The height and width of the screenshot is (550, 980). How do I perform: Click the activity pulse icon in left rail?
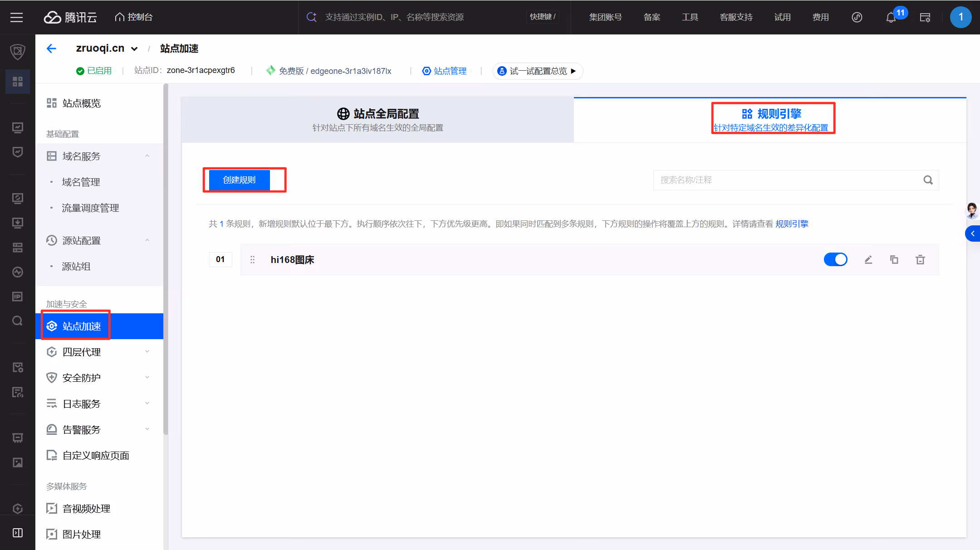18,272
